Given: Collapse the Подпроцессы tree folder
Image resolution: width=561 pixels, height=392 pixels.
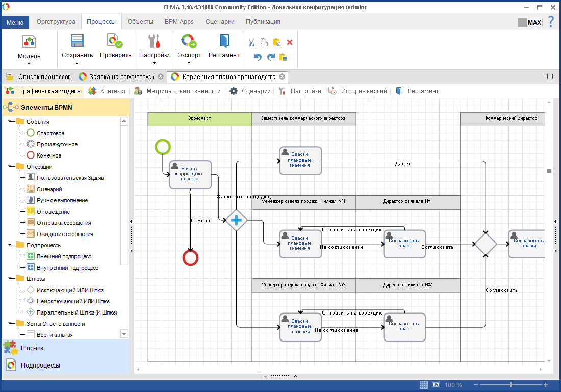Looking at the screenshot, I should click(x=10, y=245).
